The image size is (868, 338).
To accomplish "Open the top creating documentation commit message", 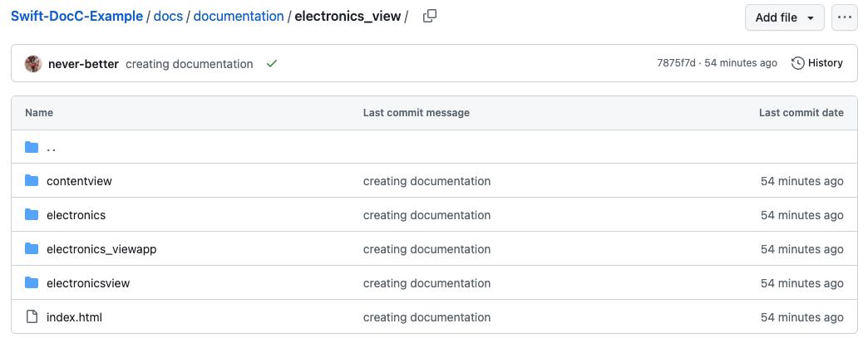I will [190, 64].
